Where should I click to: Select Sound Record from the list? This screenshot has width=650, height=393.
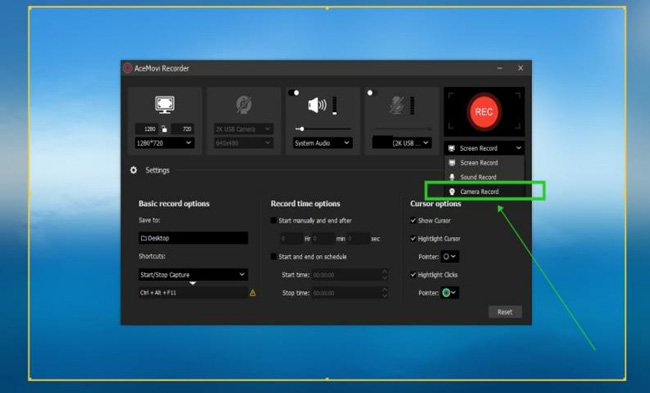tap(484, 177)
